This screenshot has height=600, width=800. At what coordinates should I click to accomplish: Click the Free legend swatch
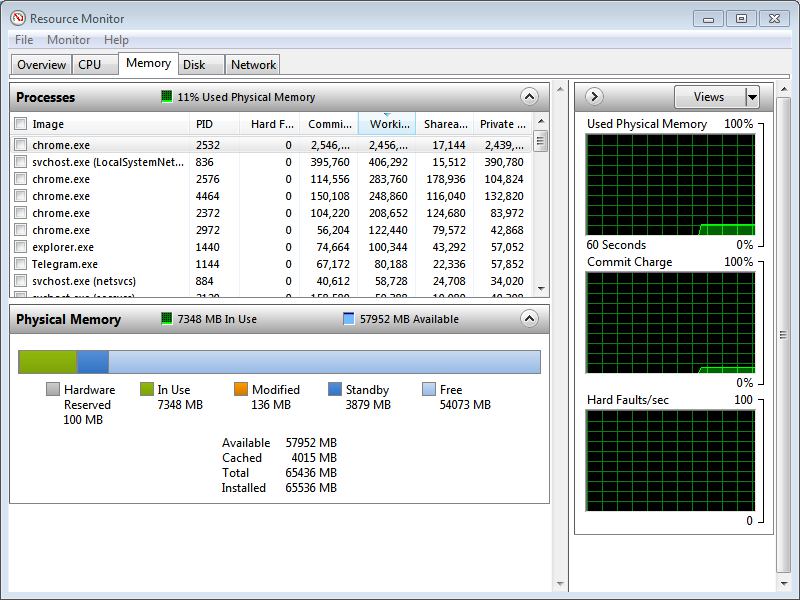[429, 389]
